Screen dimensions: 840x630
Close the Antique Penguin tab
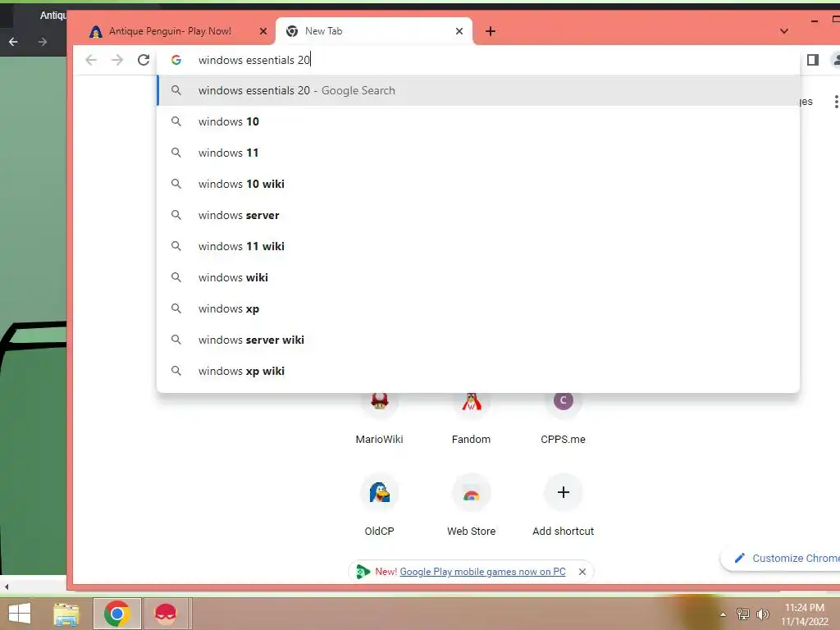[263, 31]
